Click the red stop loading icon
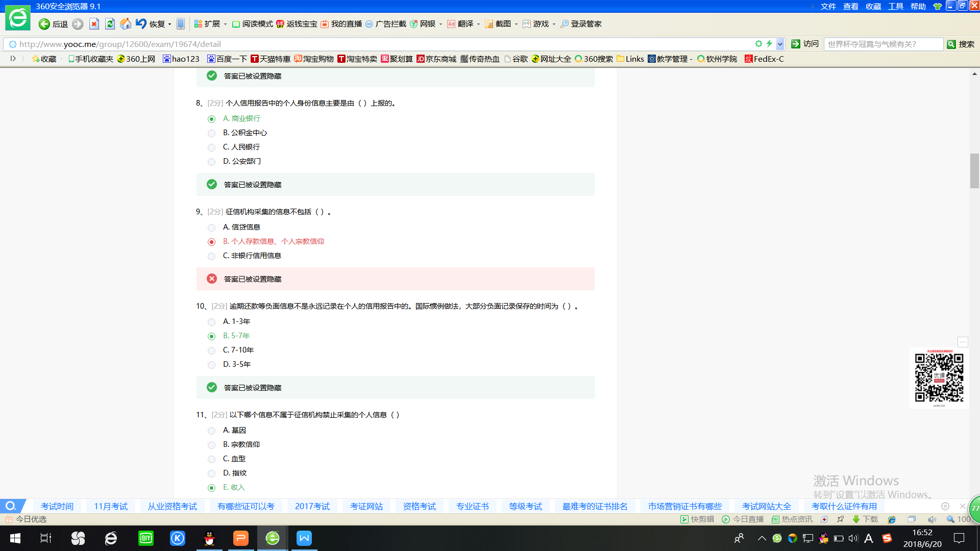980x551 pixels. point(94,24)
